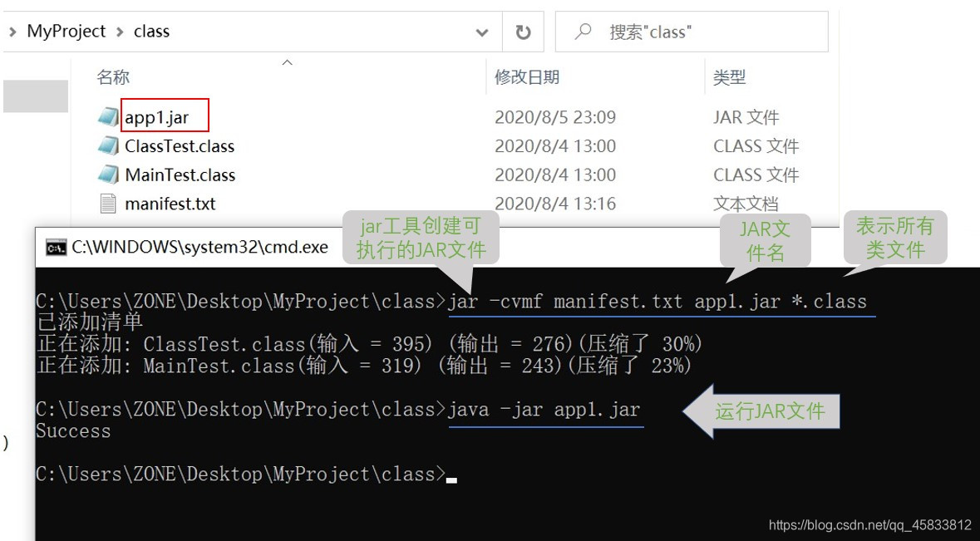Click the java -jar app1.jar command
This screenshot has width=980, height=541.
pos(544,410)
